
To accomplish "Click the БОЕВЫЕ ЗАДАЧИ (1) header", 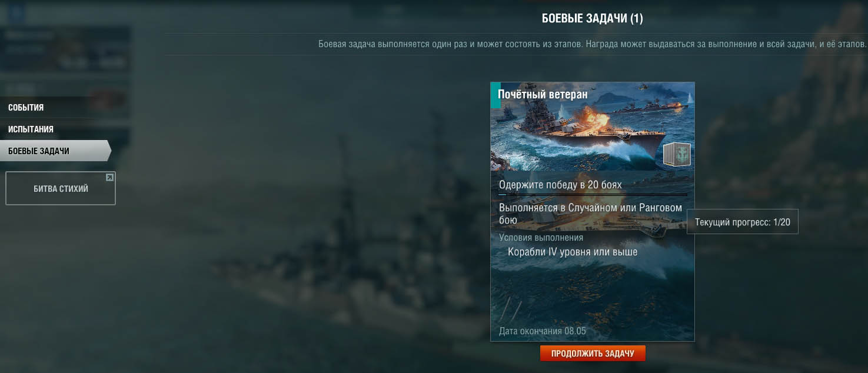I will (x=593, y=19).
